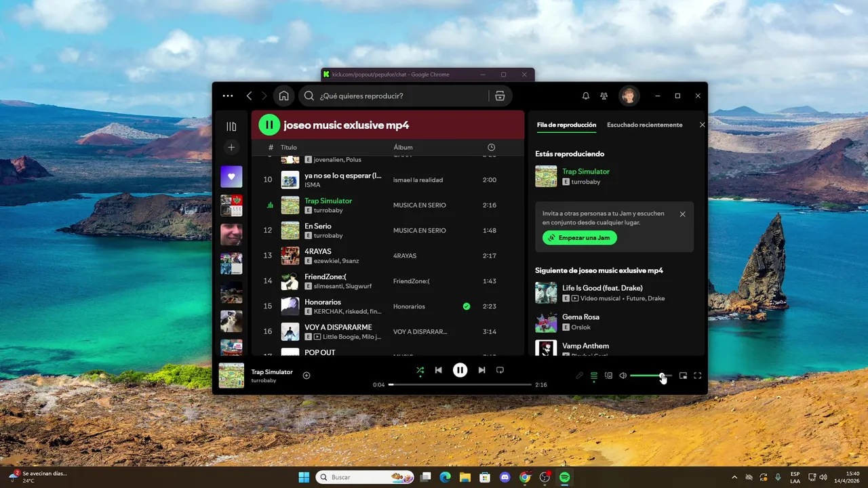Dismiss the Jam invitation card
This screenshot has width=868, height=488.
(x=682, y=214)
